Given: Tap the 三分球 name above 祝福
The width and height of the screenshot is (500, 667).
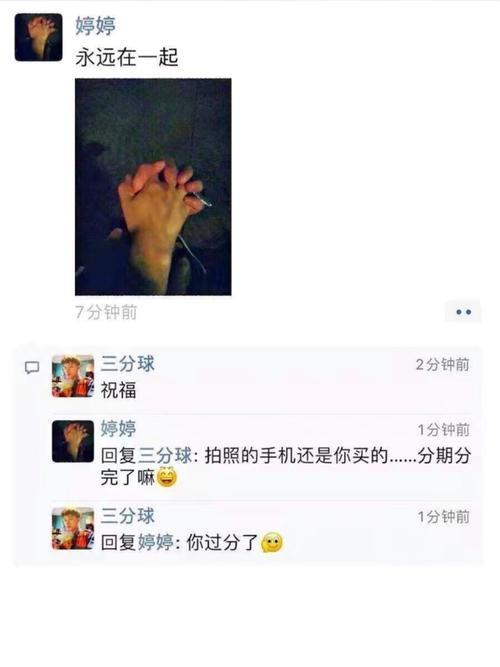Looking at the screenshot, I should 128,364.
